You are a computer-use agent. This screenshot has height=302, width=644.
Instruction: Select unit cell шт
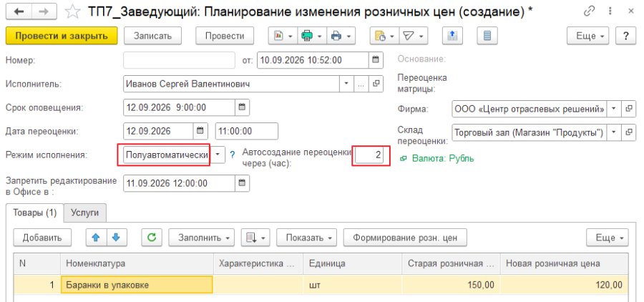[352, 285]
